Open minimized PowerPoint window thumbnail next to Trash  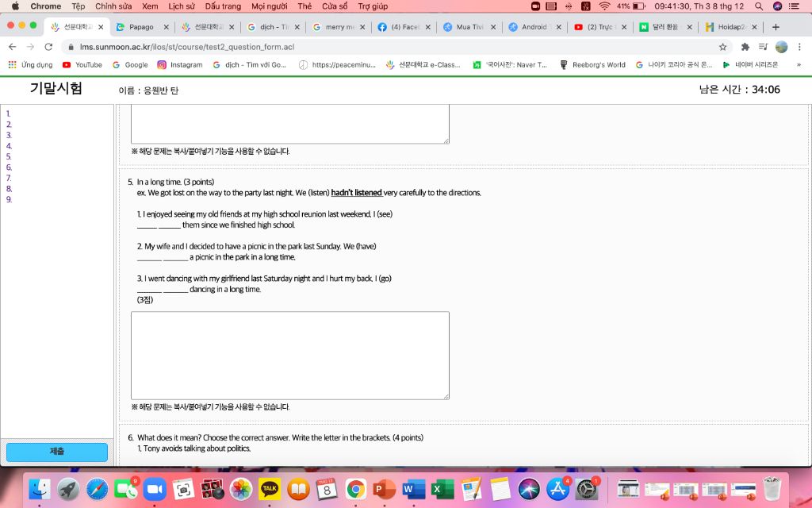tap(743, 489)
